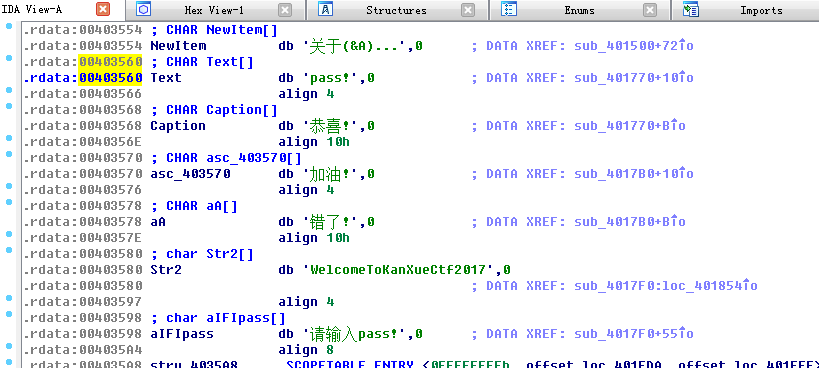Image resolution: width=819 pixels, height=368 pixels.
Task: Follow xref sub_401500+72 link
Action: [x=634, y=45]
